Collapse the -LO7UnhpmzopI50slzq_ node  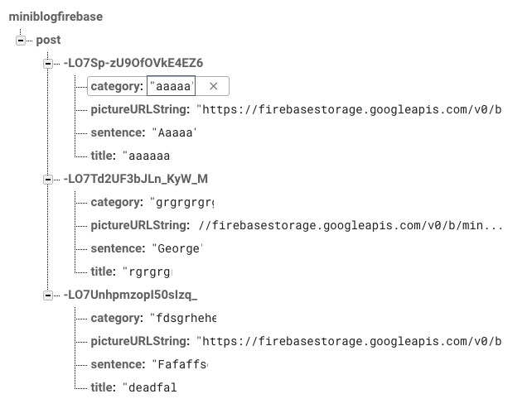coord(48,295)
